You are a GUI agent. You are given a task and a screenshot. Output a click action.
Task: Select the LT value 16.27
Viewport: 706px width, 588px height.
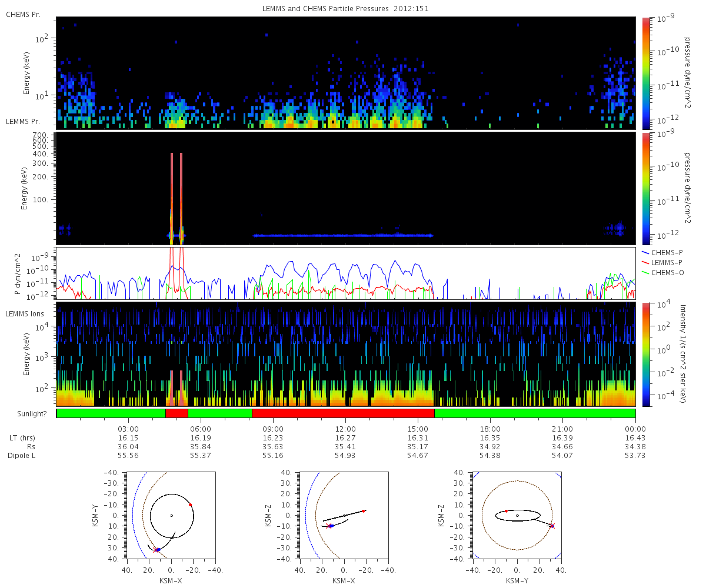(x=345, y=438)
